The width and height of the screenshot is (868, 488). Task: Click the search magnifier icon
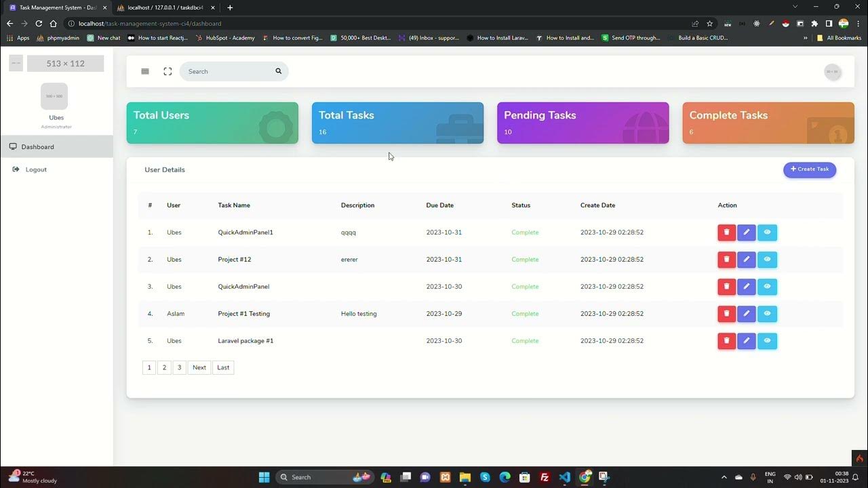[278, 71]
